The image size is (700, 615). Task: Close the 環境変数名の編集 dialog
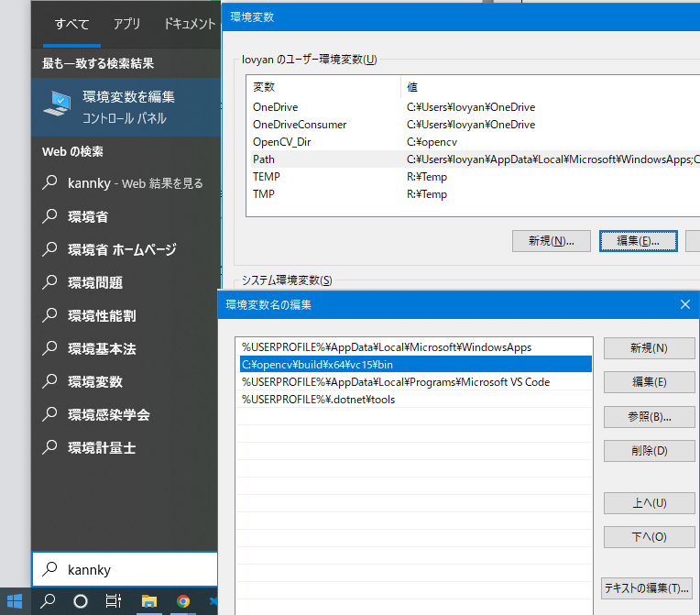[x=684, y=304]
